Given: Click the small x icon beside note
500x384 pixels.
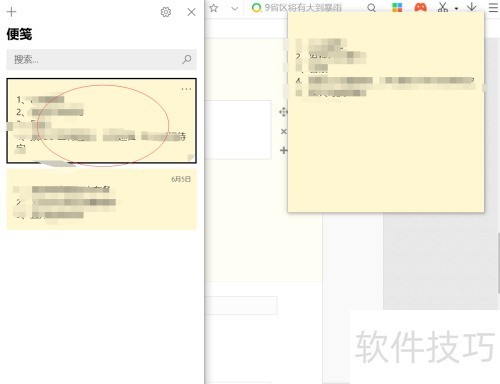Looking at the screenshot, I should [x=284, y=131].
